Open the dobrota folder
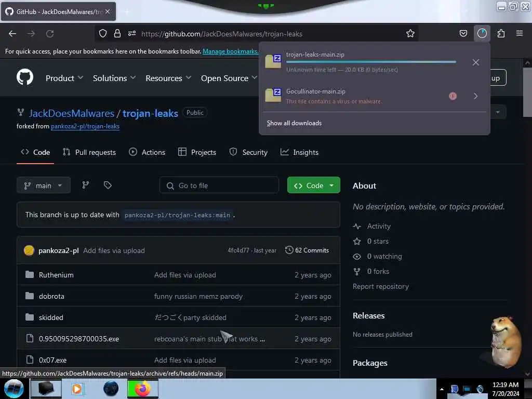The image size is (532, 399). click(51, 296)
